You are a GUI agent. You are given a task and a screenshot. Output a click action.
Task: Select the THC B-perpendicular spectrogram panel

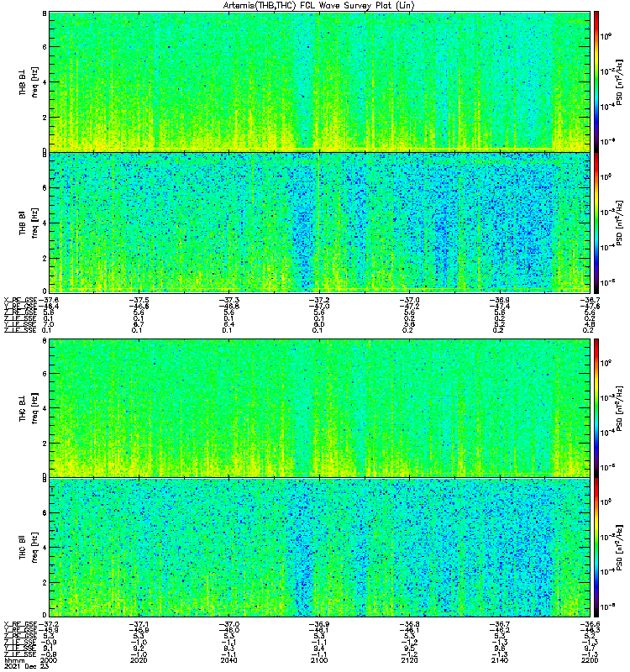320,407
